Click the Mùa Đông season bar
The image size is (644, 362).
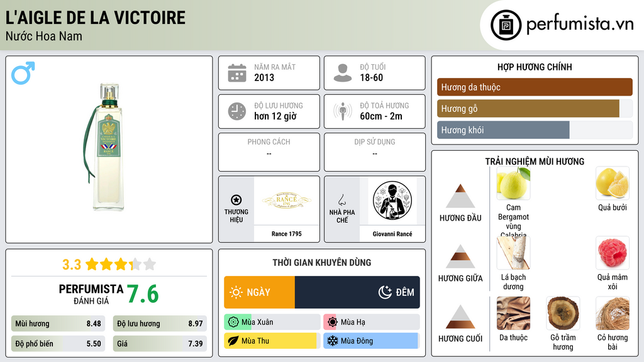[x=372, y=341]
